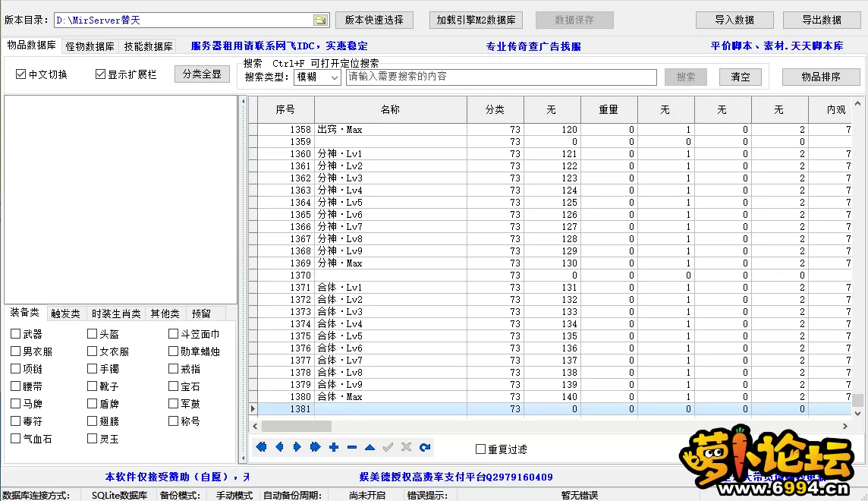
Task: Click the folder browse icon in version directory
Action: [320, 20]
